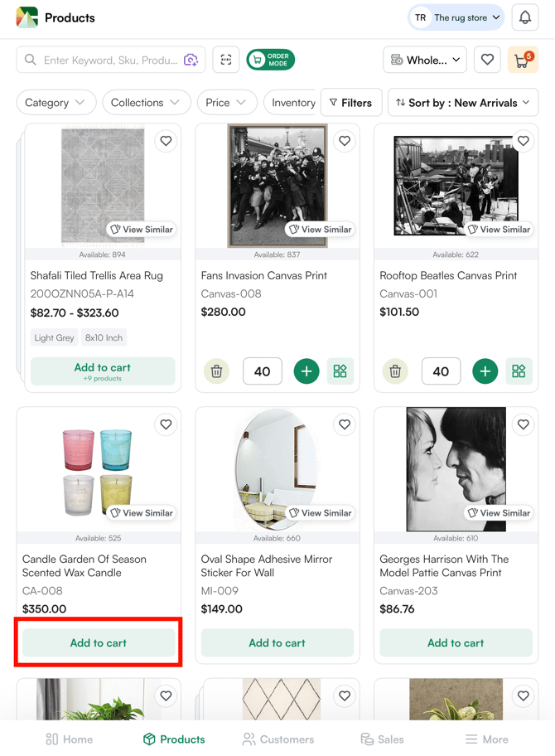This screenshot has width=555, height=756.
Task: Open the Filters button
Action: coord(350,103)
